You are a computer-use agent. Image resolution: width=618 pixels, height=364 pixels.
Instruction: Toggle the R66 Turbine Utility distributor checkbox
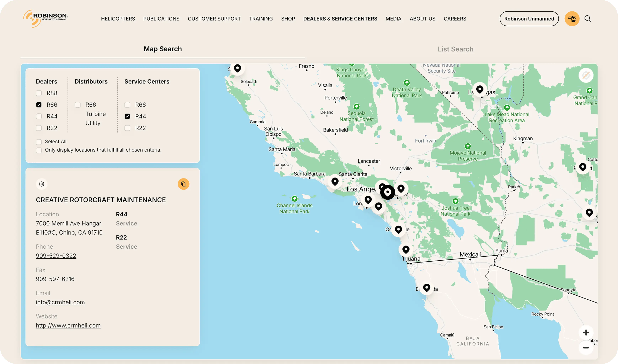click(78, 105)
